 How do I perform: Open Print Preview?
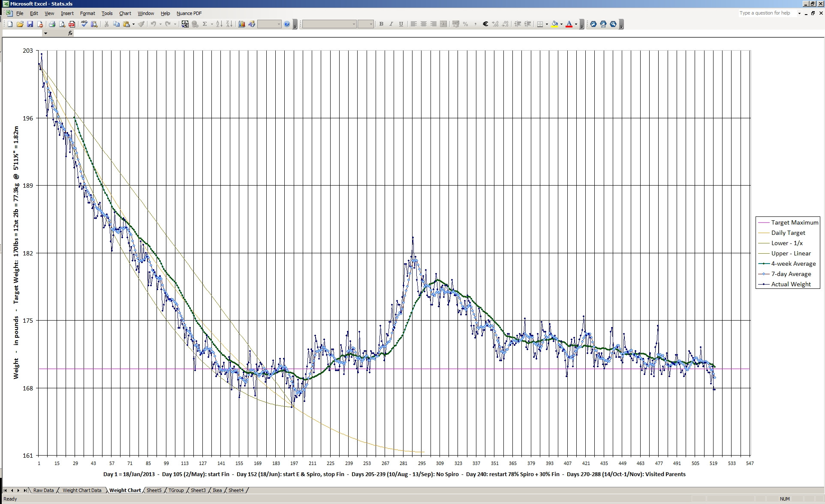tap(62, 24)
